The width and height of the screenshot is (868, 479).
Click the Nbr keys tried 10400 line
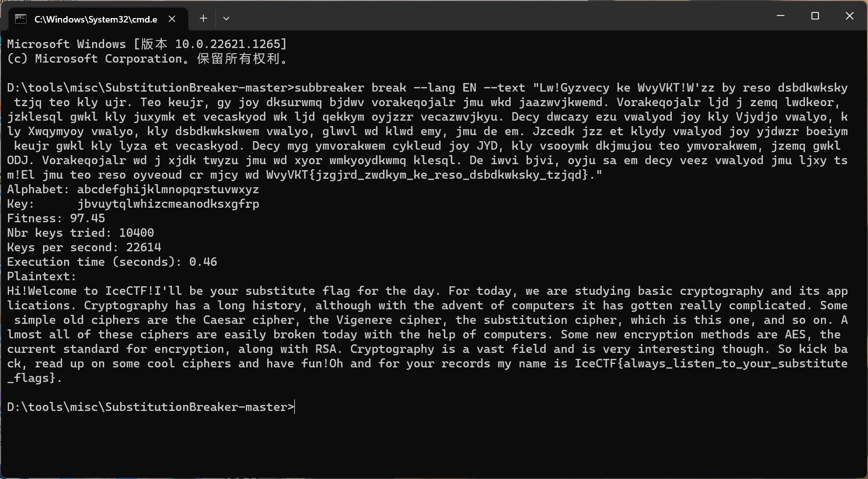click(80, 233)
